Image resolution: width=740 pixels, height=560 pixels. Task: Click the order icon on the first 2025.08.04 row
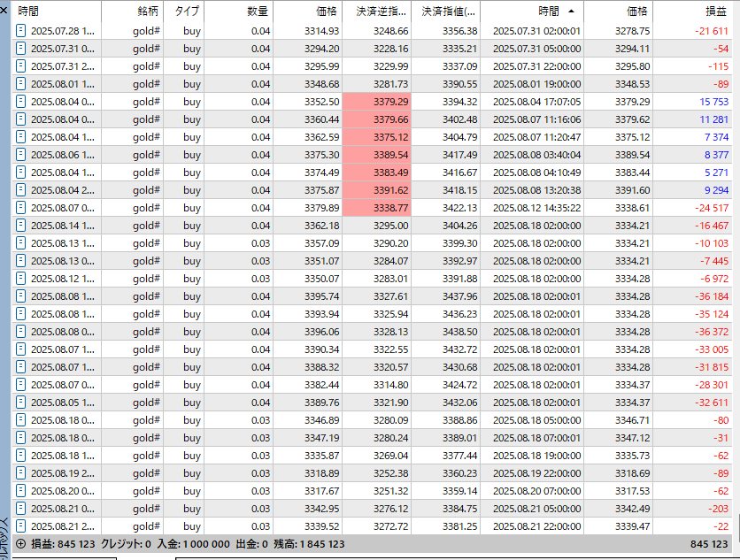click(20, 102)
